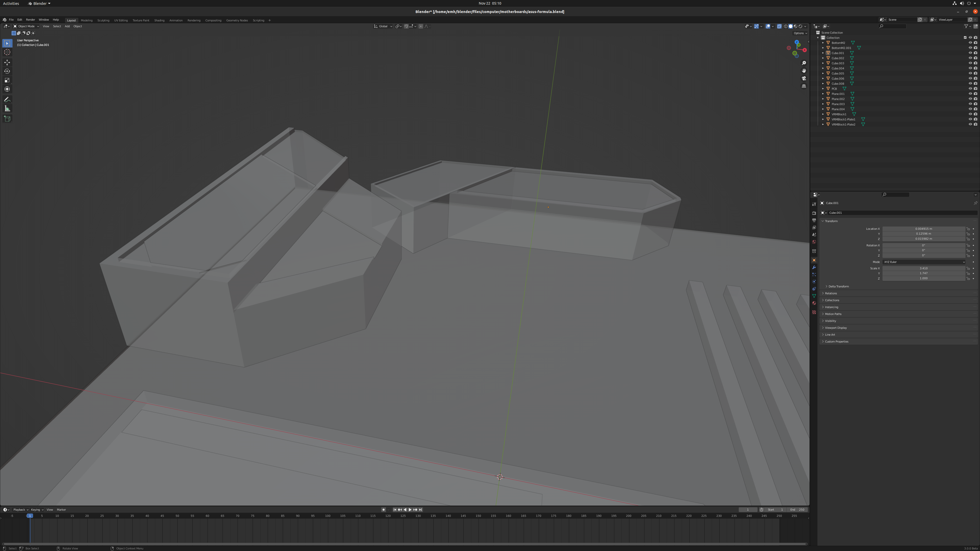The height and width of the screenshot is (551, 980).
Task: Switch to rendered viewport shading
Action: click(x=800, y=26)
